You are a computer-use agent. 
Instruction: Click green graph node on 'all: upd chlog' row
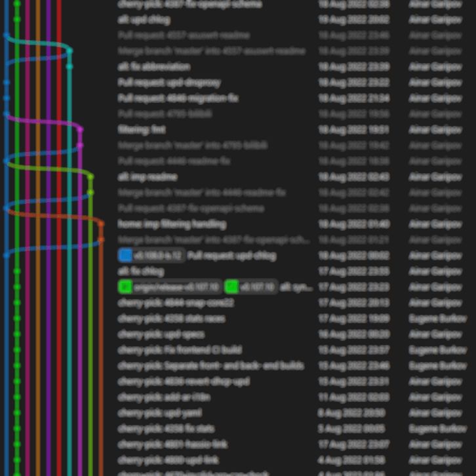[17, 20]
